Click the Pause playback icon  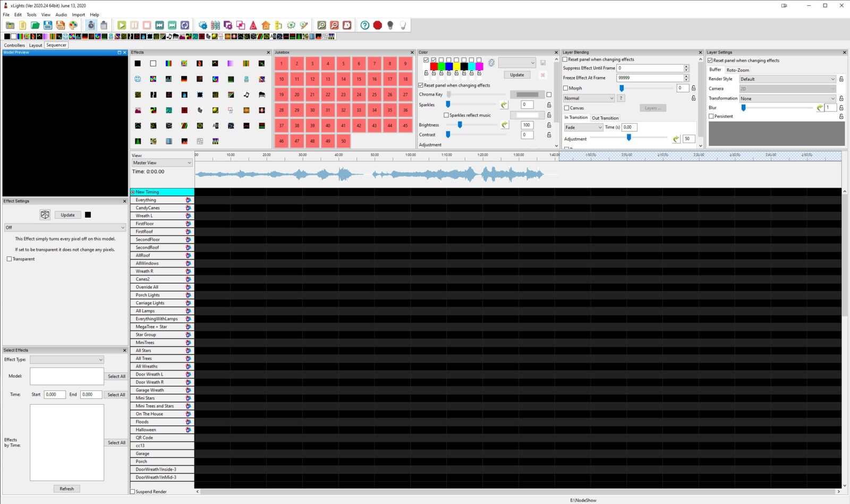[x=134, y=25]
